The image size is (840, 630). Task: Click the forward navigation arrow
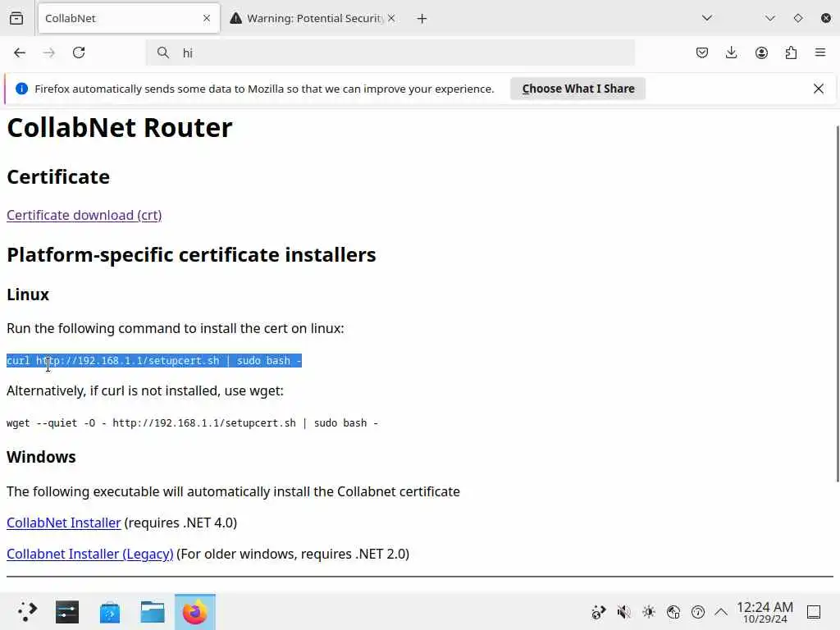[x=48, y=52]
